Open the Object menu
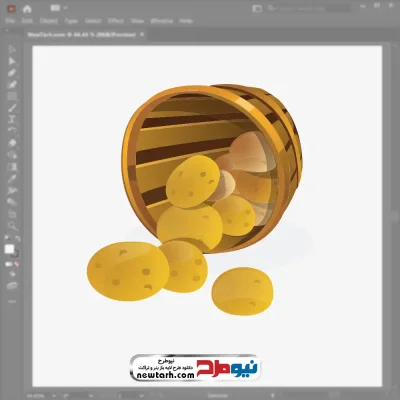This screenshot has height=400, width=400. tap(49, 21)
